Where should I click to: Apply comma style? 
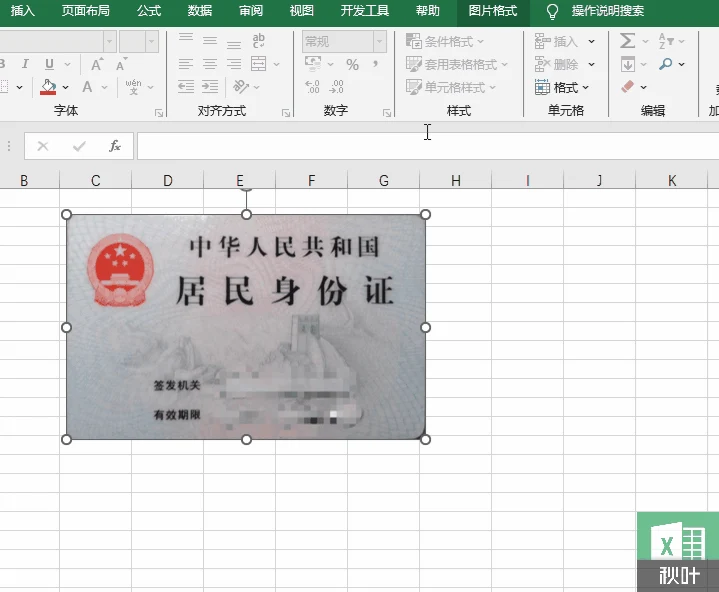coord(375,64)
